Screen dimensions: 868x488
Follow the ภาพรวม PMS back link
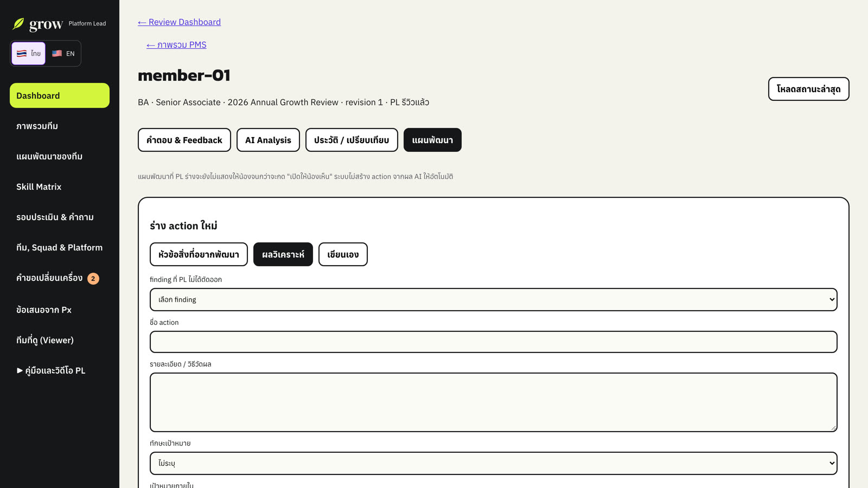[176, 45]
